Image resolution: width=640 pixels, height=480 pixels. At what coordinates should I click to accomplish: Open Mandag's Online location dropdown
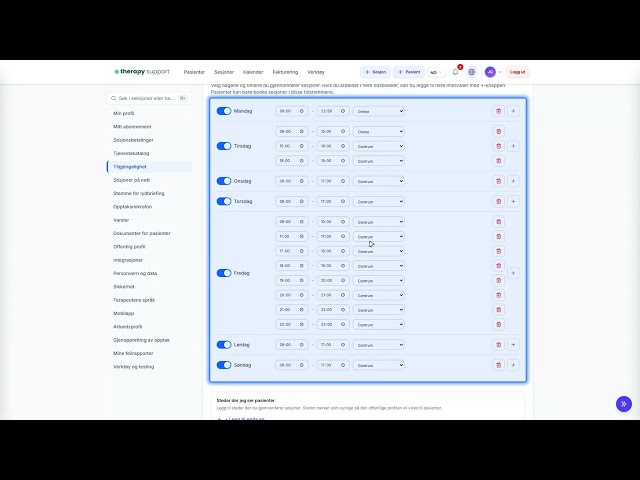pyautogui.click(x=379, y=111)
